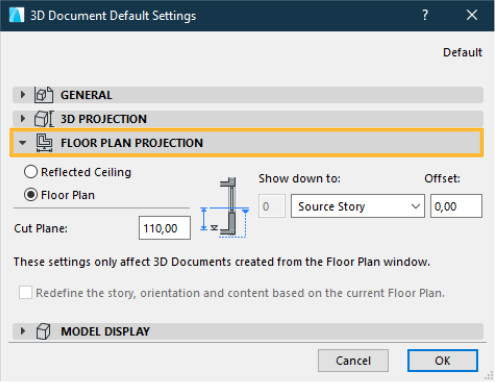
Task: Expand the GENERAL panel arrow
Action: point(23,95)
